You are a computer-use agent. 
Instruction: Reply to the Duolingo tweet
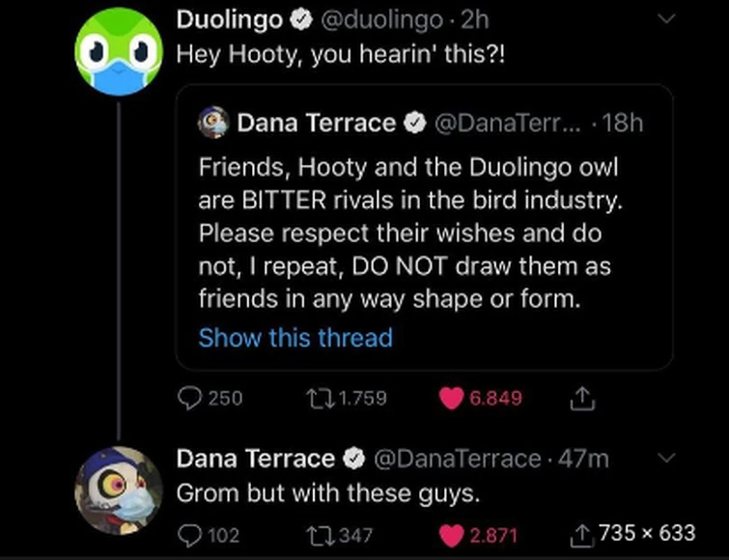pos(191,398)
